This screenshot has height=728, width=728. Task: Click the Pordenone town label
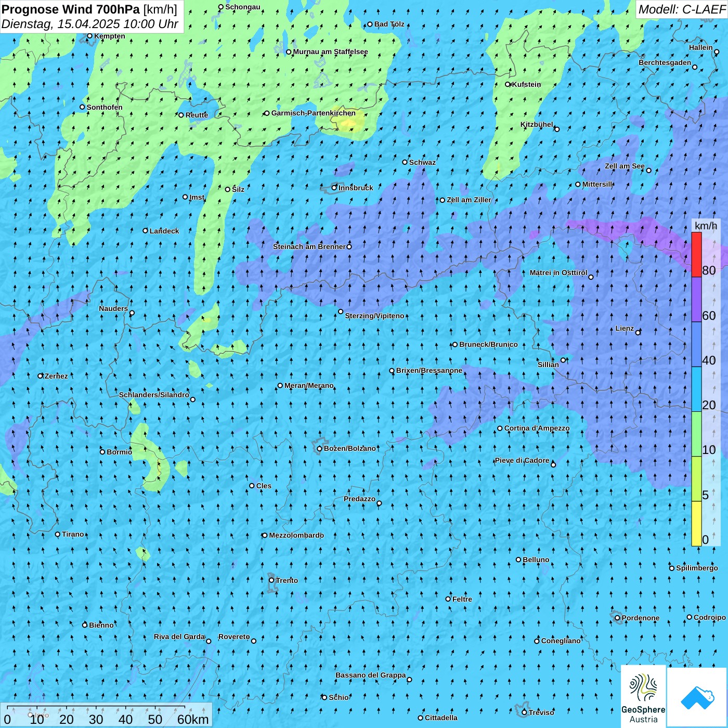[641, 618]
